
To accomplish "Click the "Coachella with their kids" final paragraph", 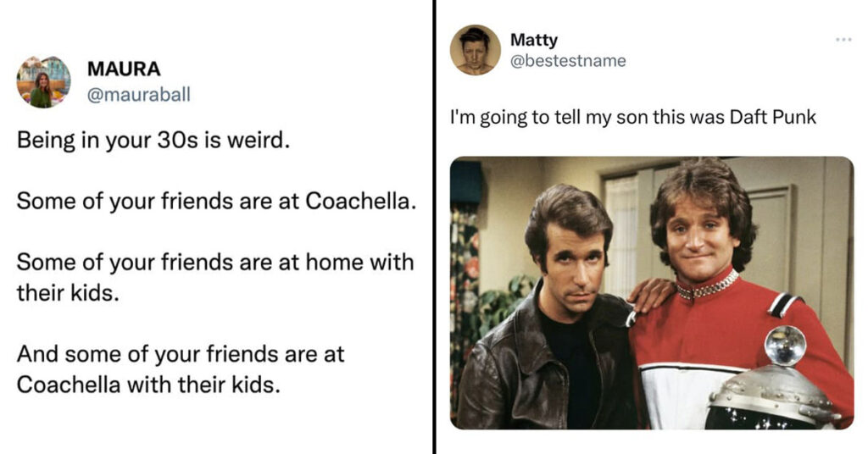I will 181,369.
